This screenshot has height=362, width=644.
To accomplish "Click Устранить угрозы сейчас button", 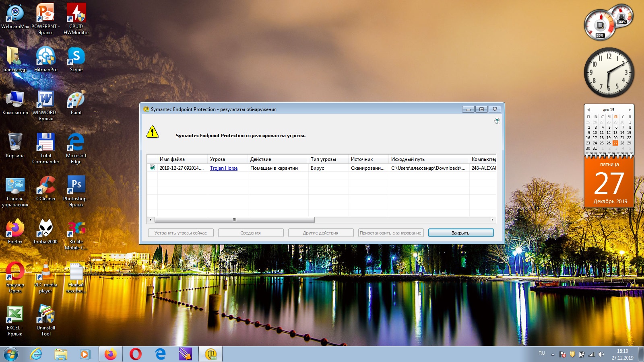I will 181,233.
